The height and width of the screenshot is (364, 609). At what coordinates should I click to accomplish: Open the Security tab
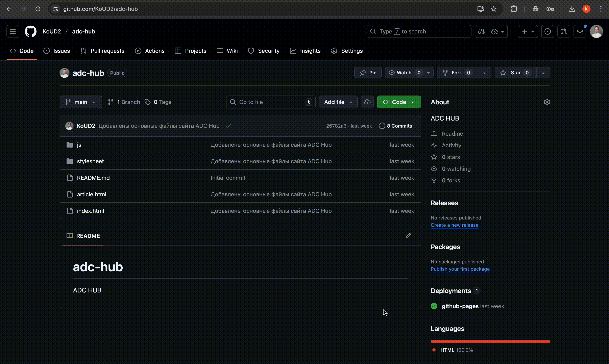264,51
